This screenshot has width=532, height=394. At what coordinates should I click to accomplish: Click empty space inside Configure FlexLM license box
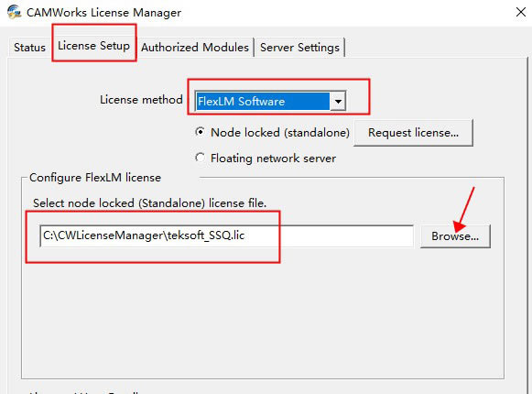261,316
